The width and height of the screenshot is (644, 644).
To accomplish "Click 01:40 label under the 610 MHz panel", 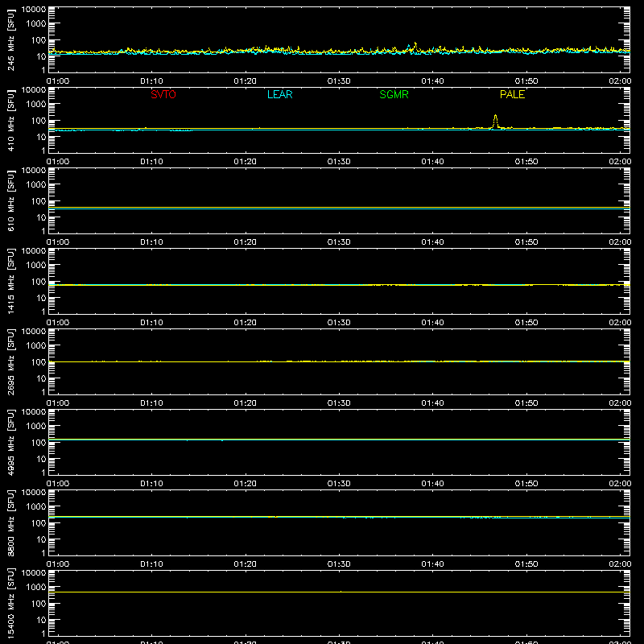I will [432, 242].
